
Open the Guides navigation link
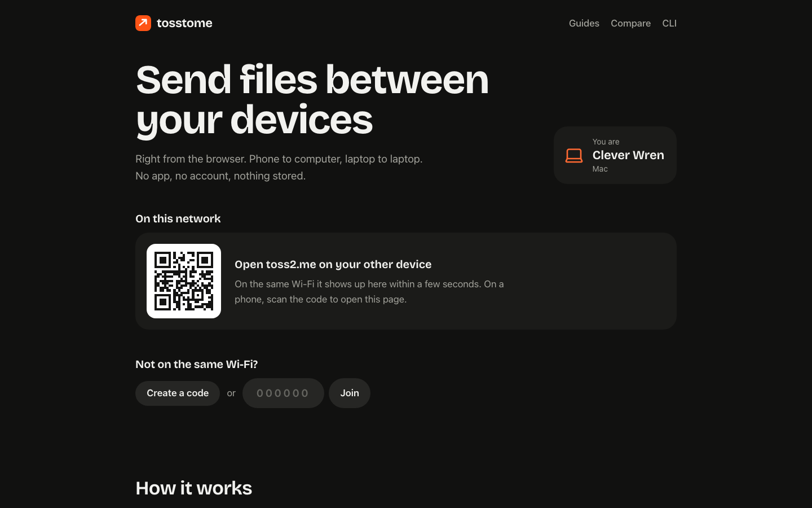click(x=584, y=23)
